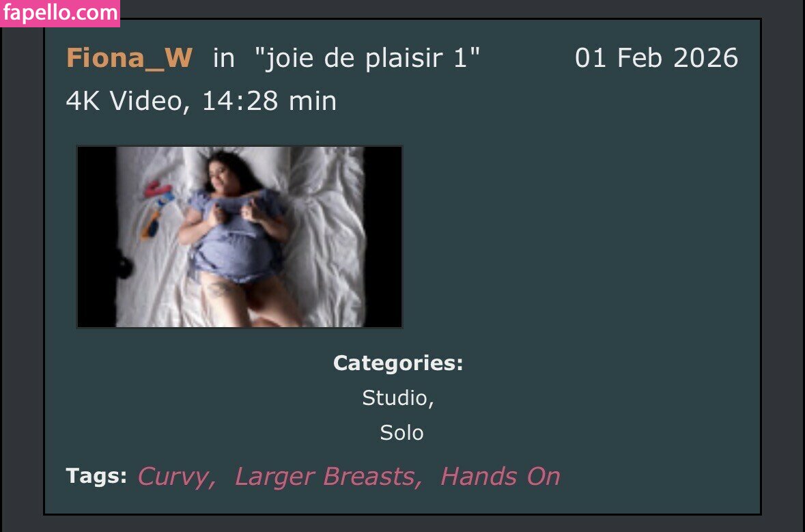The image size is (805, 532).
Task: Open the Fiona_W profile link
Action: [129, 58]
